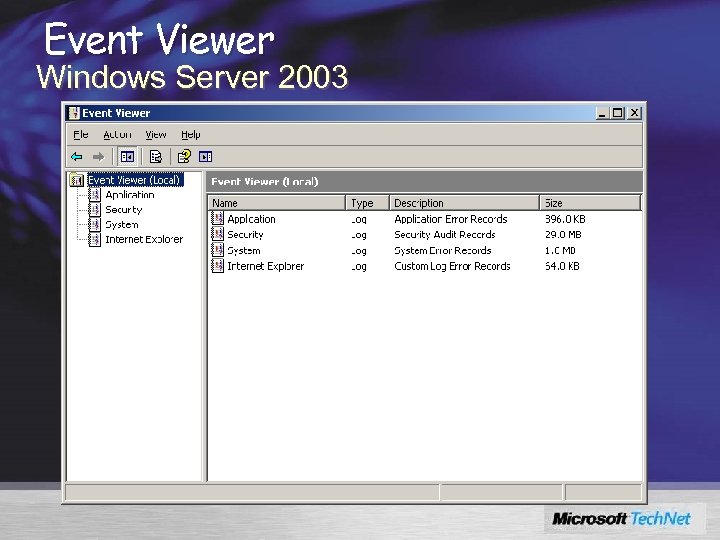Select Event Viewer (Local) tree node
The image size is (720, 540).
pyautogui.click(x=135, y=180)
